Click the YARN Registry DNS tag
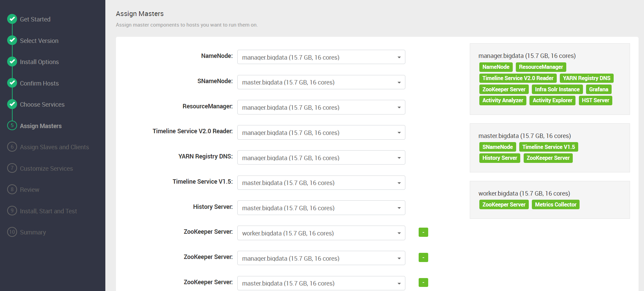Image resolution: width=644 pixels, height=291 pixels. click(x=586, y=78)
